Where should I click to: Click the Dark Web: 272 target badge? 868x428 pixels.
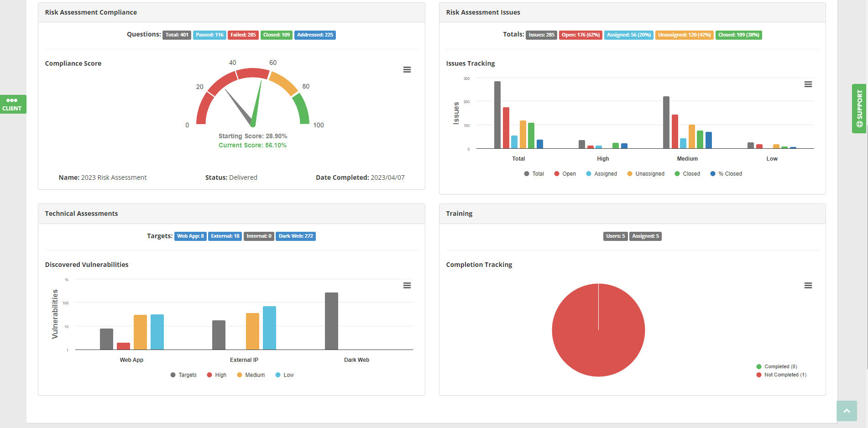(x=296, y=236)
